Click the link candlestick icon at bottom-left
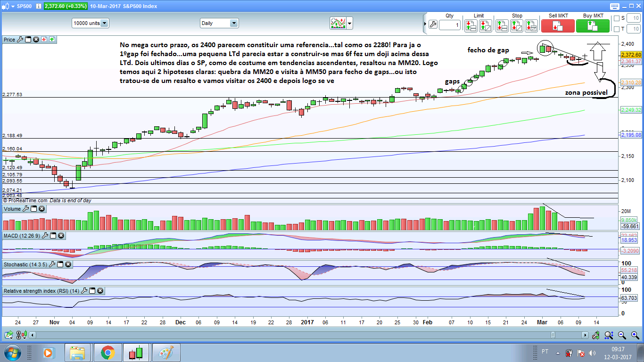Screen dimensions: 644x362 point(21,335)
